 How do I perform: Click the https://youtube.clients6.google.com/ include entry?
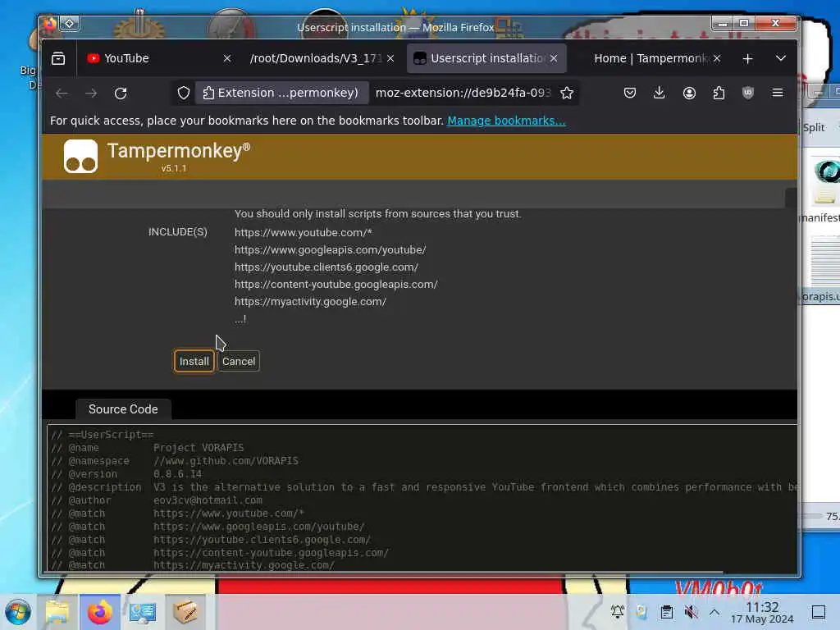point(326,267)
